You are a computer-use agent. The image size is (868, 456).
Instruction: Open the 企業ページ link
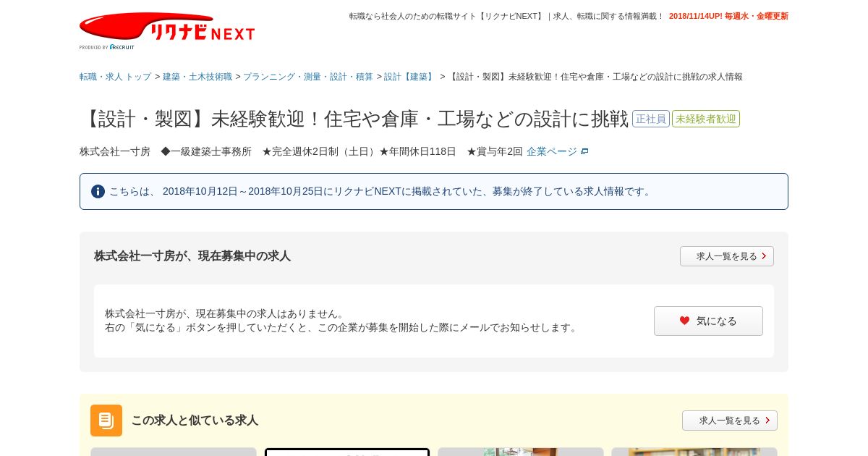552,151
